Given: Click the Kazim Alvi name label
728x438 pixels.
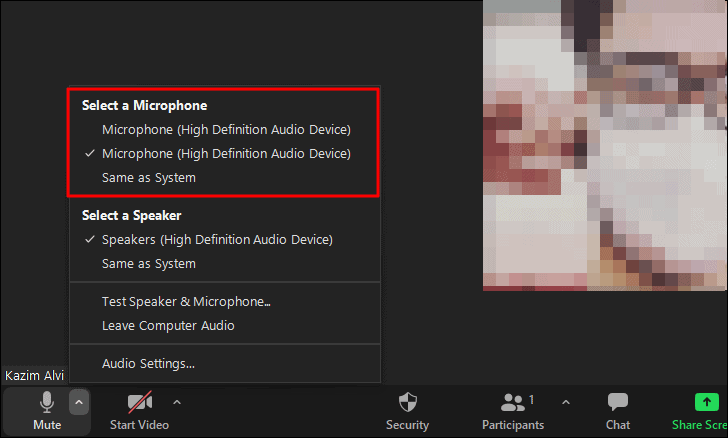Looking at the screenshot, I should [x=34, y=375].
